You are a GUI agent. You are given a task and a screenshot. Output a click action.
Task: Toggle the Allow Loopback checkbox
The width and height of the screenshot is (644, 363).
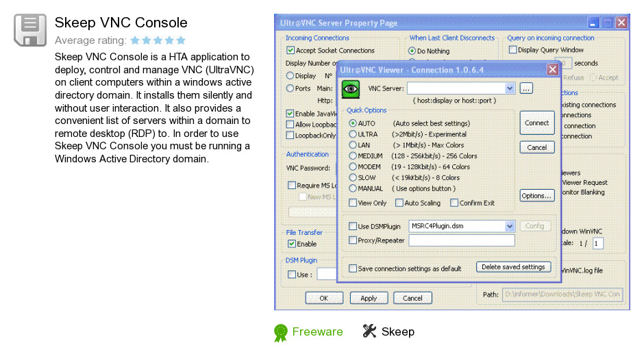290,125
